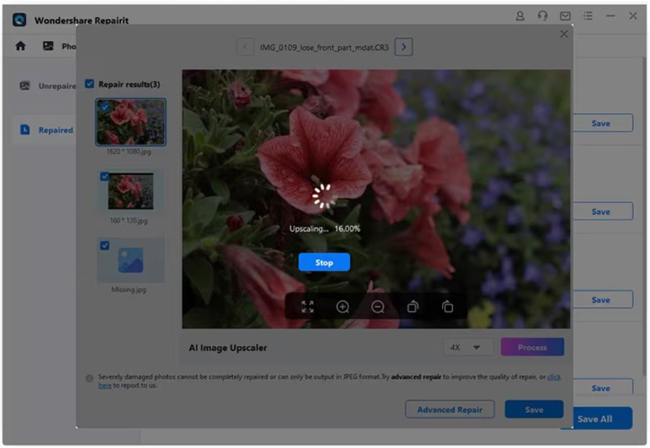Viewport: 650px width, 448px height.
Task: Select the 1620*1080.jpg thumbnail
Action: tap(131, 122)
